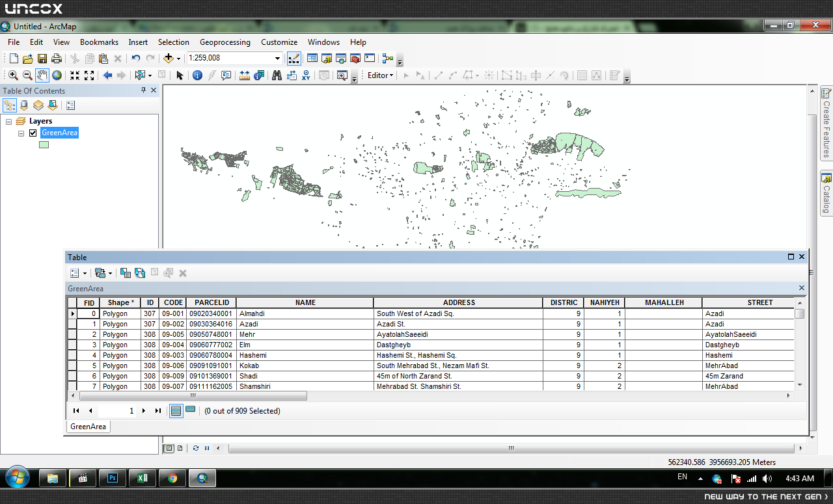Click the Fixed Zoom Out icon
Screen dimensions: 833x504
[x=89, y=75]
